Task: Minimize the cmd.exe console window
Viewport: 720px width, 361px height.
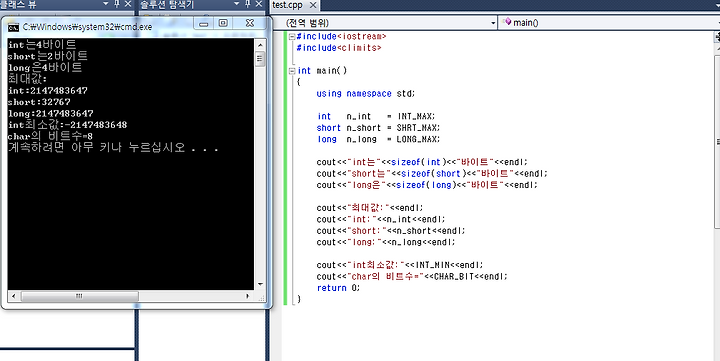Action: [204, 23]
